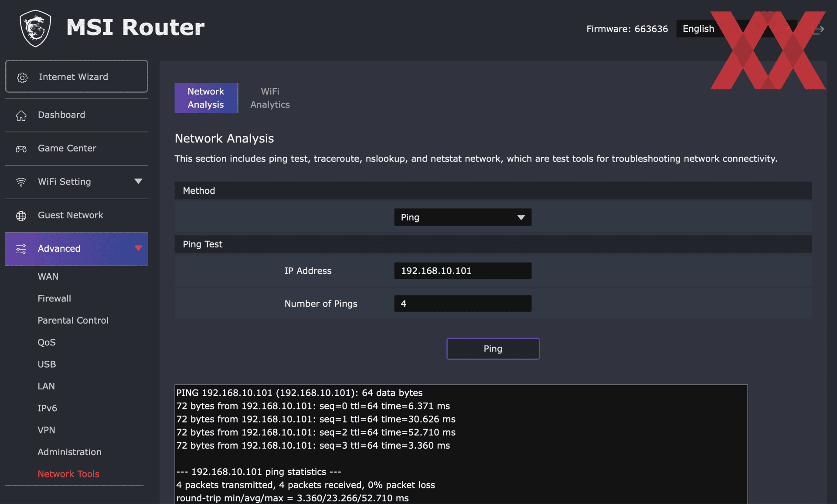The height and width of the screenshot is (504, 837).
Task: Switch to the WiFi Analytics tab
Action: point(270,98)
